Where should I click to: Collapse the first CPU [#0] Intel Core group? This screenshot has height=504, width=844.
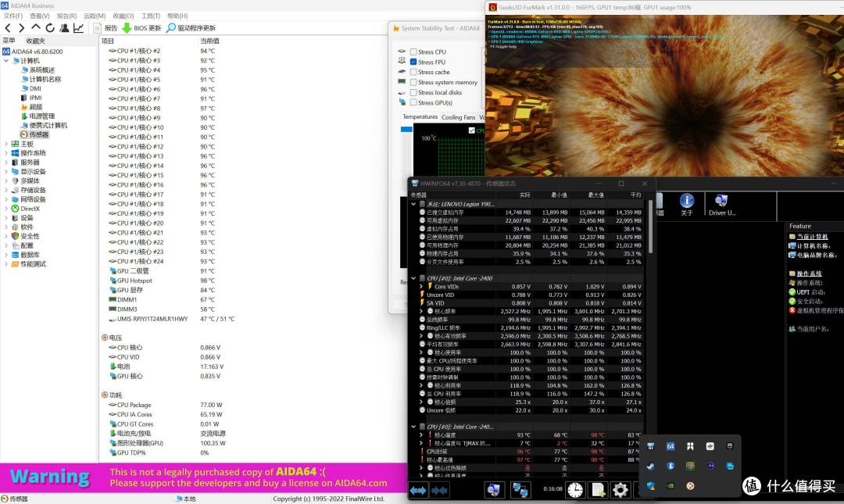pyautogui.click(x=413, y=278)
